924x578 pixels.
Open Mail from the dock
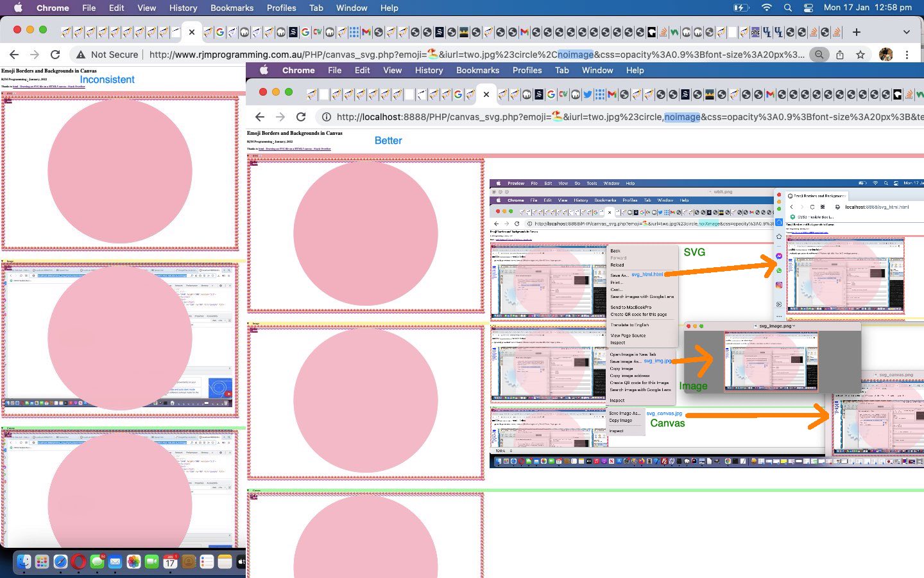pyautogui.click(x=115, y=562)
